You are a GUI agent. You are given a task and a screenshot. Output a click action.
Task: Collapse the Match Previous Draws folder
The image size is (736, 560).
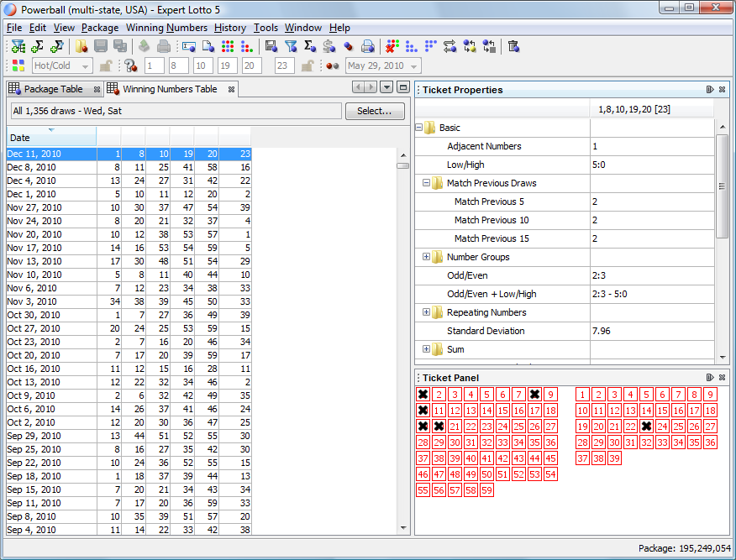pyautogui.click(x=426, y=183)
